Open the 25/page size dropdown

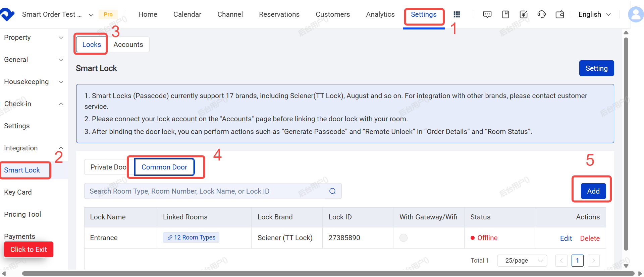click(522, 261)
